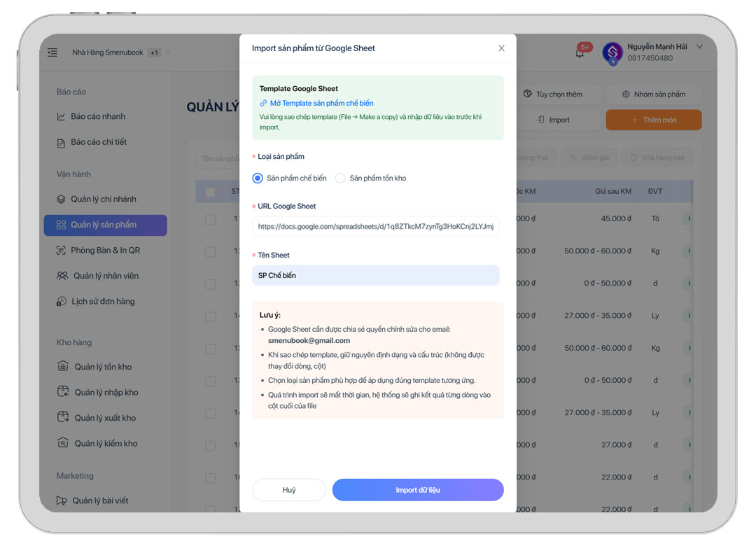
Task: Select Sản phẩm tồn kho radio option
Action: [x=340, y=178]
